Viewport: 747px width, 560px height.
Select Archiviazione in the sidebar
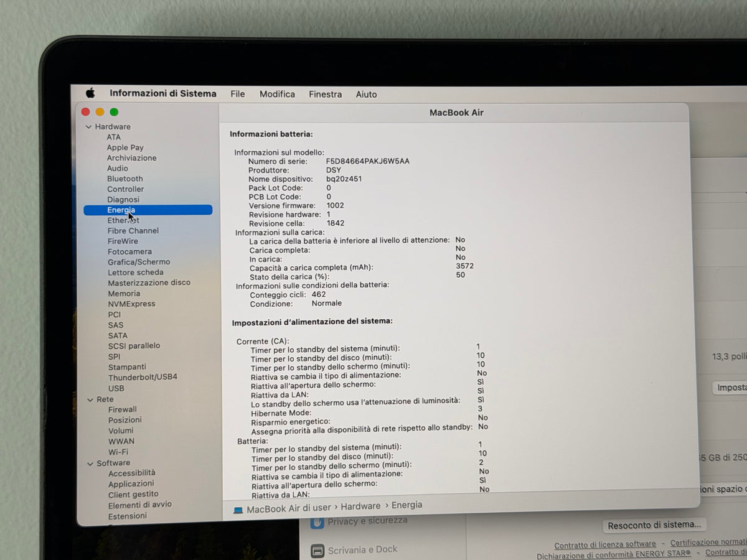click(x=132, y=158)
